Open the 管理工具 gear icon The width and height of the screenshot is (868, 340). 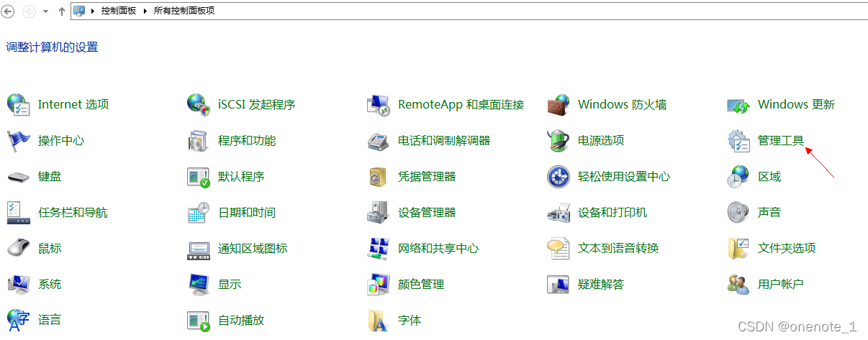pos(738,140)
